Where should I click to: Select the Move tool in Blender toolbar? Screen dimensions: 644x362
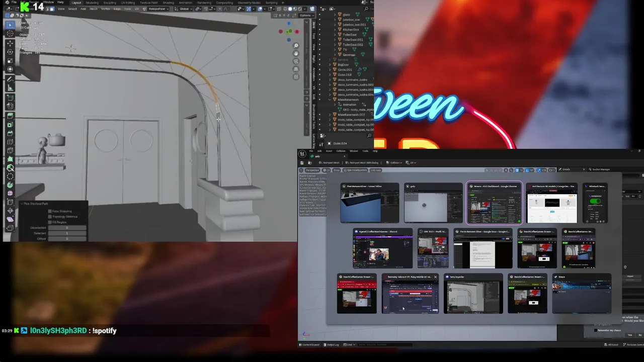point(10,43)
